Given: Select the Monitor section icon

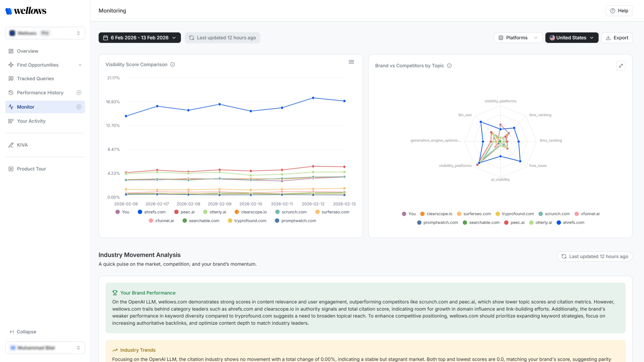Looking at the screenshot, I should [11, 107].
